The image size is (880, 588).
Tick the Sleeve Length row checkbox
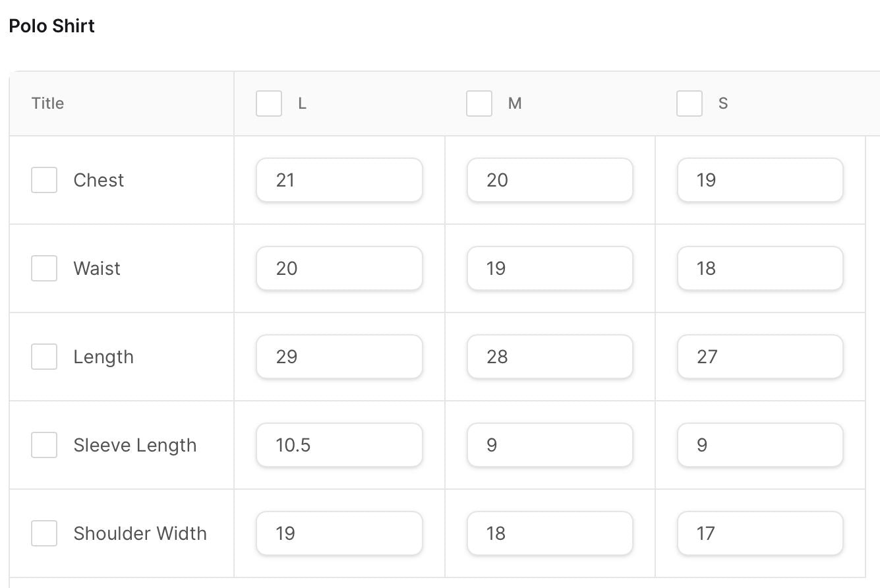(44, 445)
